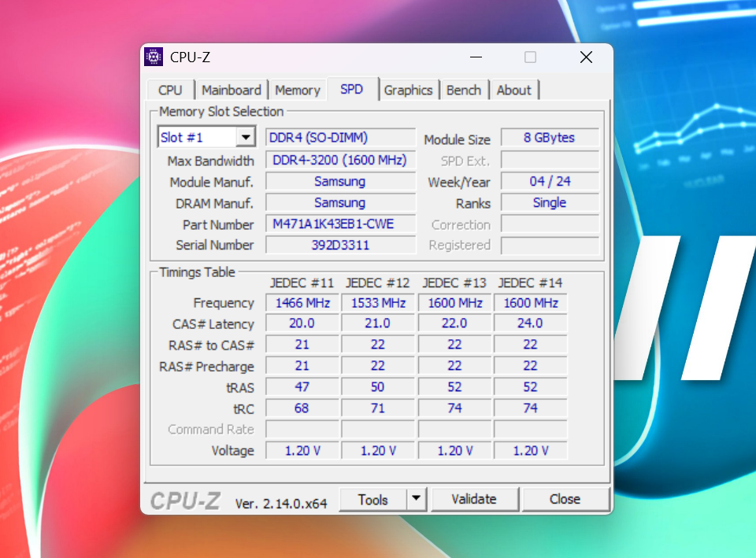756x558 pixels.
Task: Click the JEDEC #14 column header
Action: [x=530, y=283]
